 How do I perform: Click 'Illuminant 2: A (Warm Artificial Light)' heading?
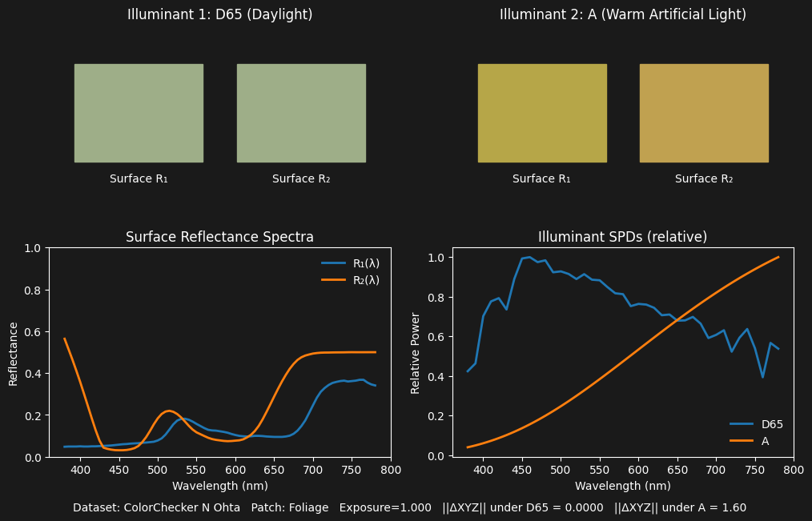click(623, 14)
